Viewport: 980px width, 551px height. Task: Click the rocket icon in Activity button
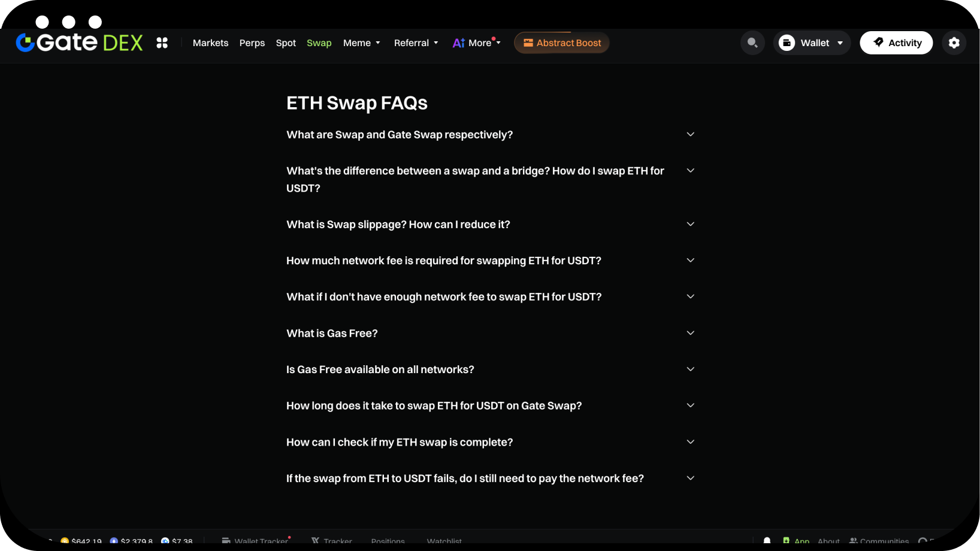879,42
